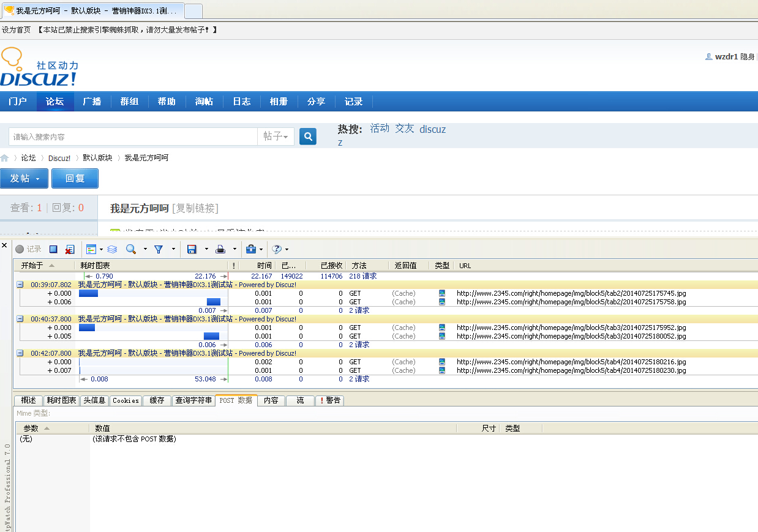
Task: Click the HttpWatch stop recording square icon
Action: [x=53, y=249]
